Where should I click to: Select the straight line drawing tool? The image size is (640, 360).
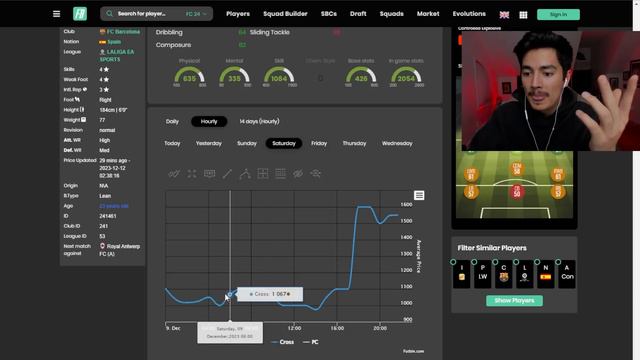227,174
